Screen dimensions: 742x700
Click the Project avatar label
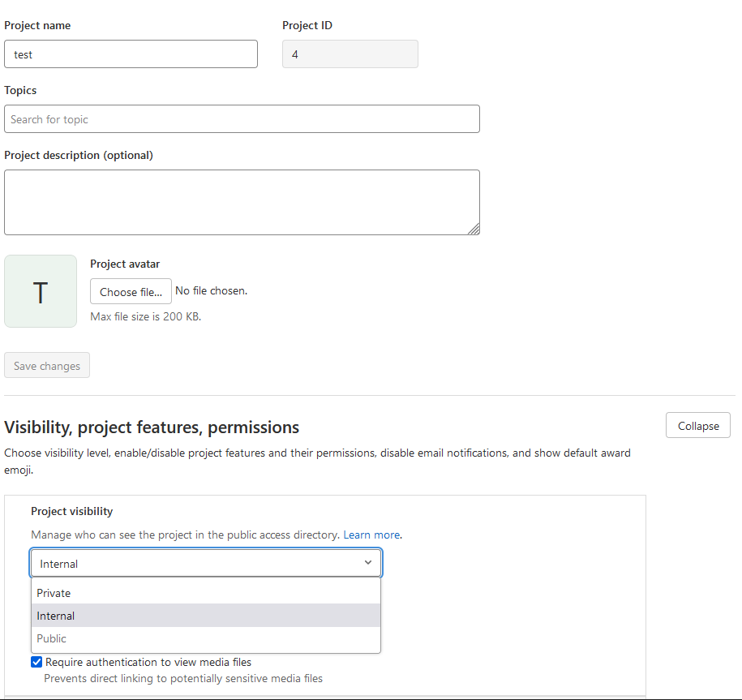[x=125, y=264]
